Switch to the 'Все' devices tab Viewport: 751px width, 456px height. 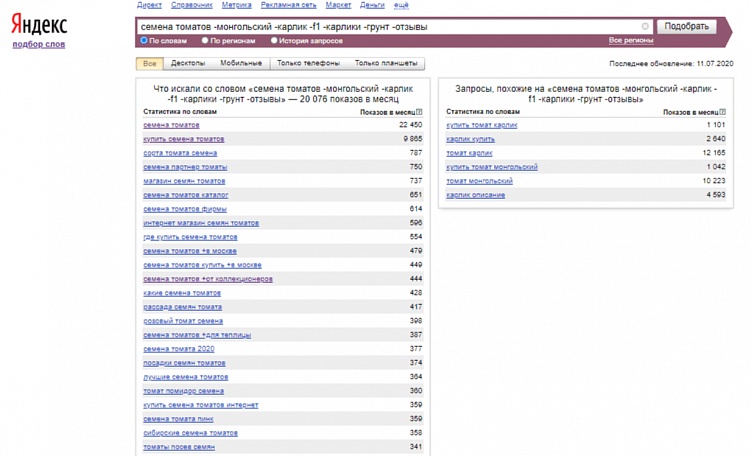coord(149,63)
